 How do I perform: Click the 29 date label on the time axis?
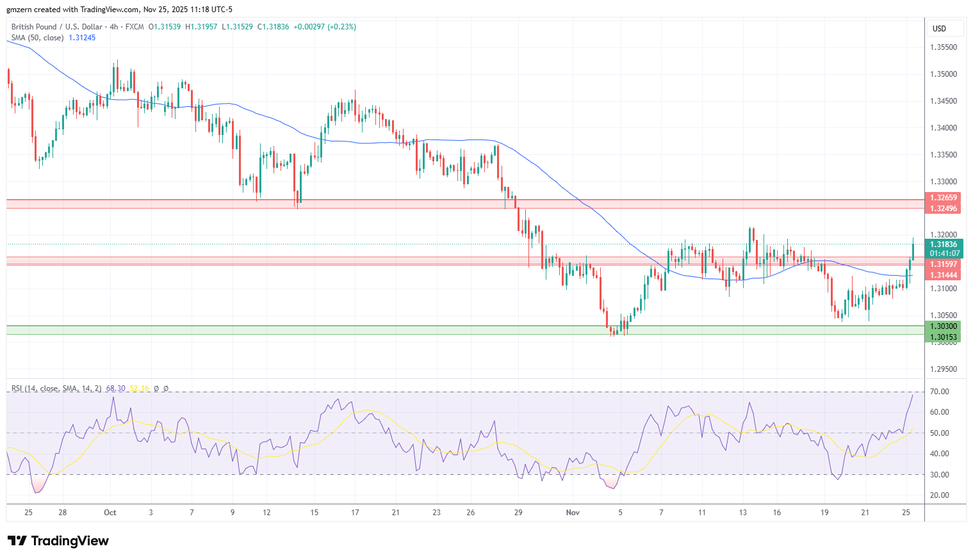coord(518,513)
